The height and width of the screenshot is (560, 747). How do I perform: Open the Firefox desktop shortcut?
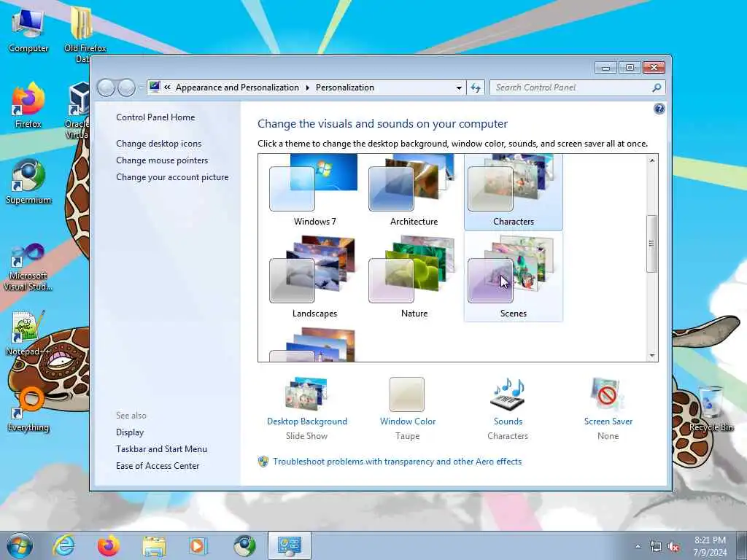(x=28, y=106)
